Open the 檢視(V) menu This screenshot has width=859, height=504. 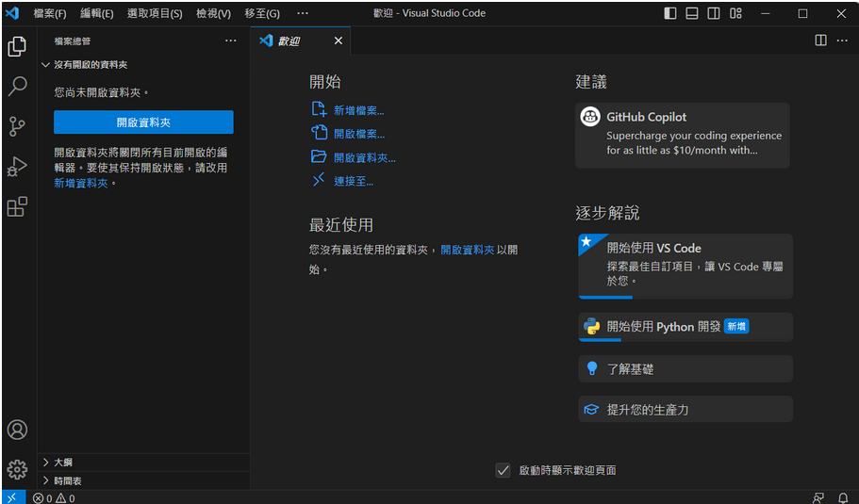click(214, 14)
